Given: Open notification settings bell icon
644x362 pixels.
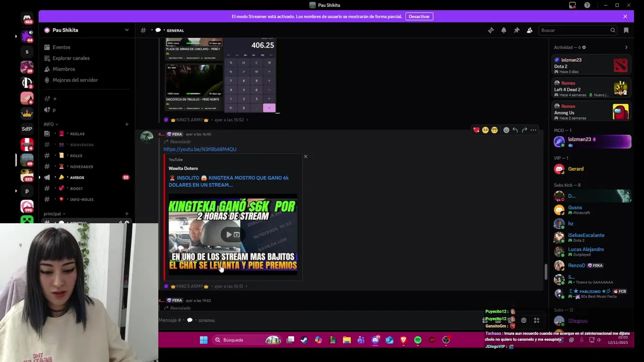Looking at the screenshot, I should click(504, 30).
